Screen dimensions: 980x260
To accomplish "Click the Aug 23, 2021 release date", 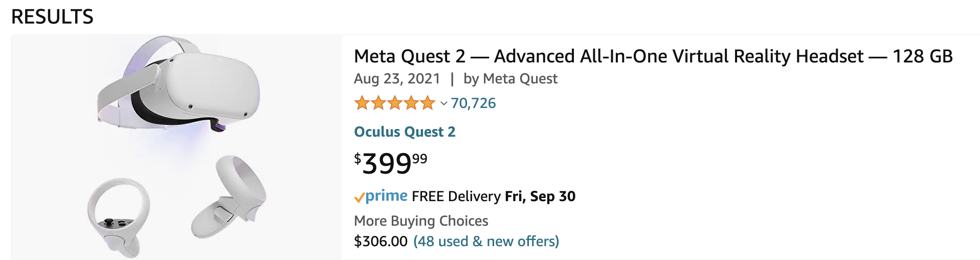I will click(397, 79).
